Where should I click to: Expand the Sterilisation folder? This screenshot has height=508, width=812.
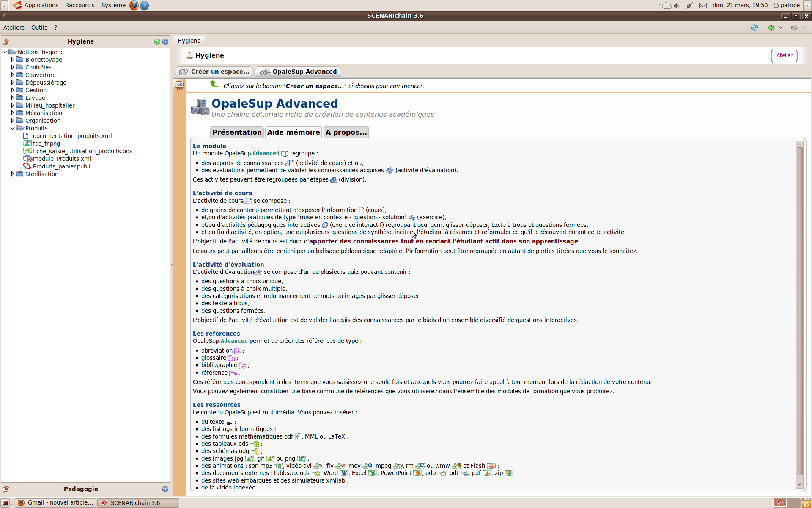point(13,174)
